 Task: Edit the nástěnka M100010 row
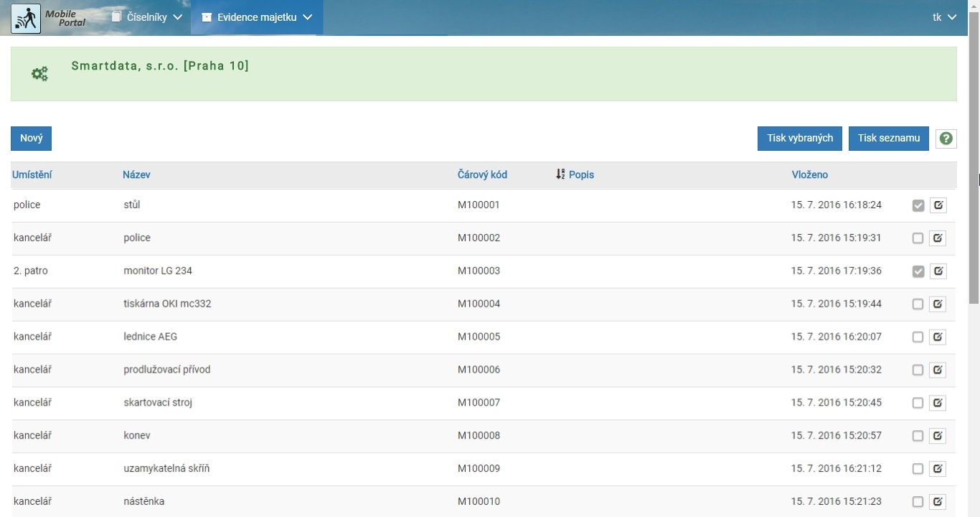[x=938, y=502]
